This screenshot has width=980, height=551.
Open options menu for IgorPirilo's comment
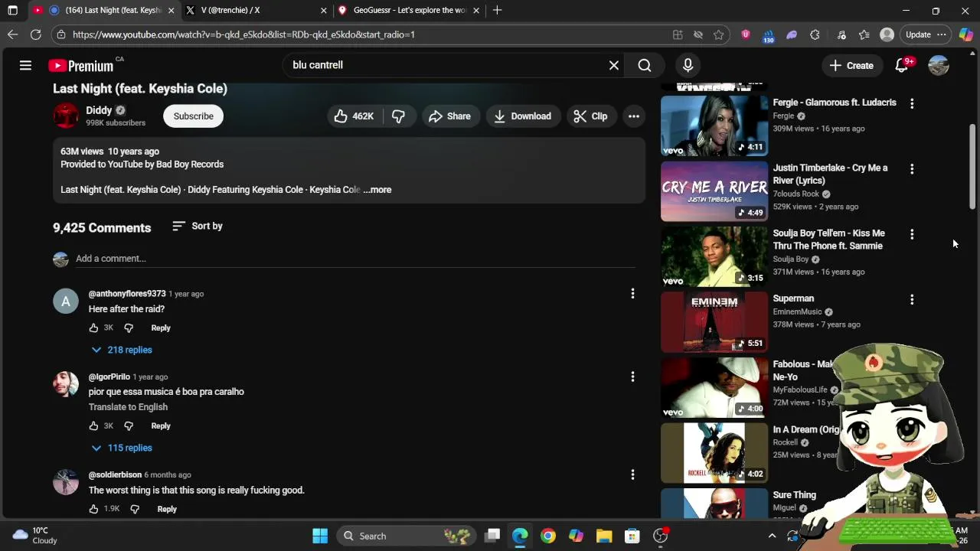[x=632, y=377]
